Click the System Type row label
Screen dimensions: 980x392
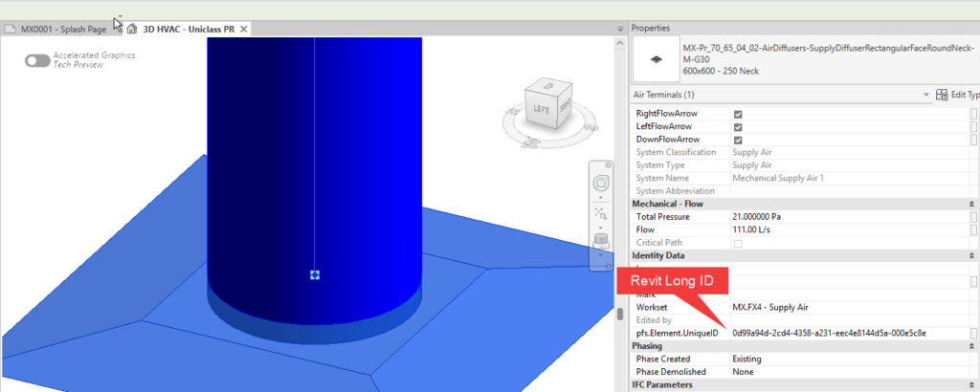point(660,165)
